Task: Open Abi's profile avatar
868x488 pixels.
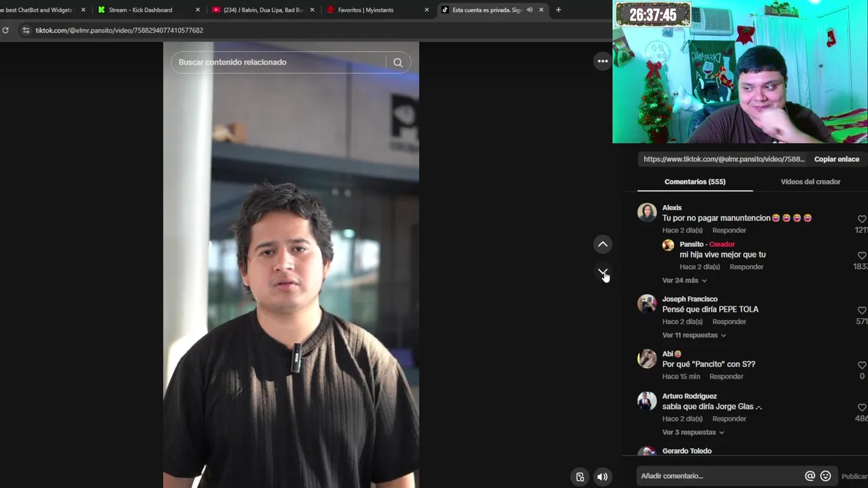Action: coord(647,359)
